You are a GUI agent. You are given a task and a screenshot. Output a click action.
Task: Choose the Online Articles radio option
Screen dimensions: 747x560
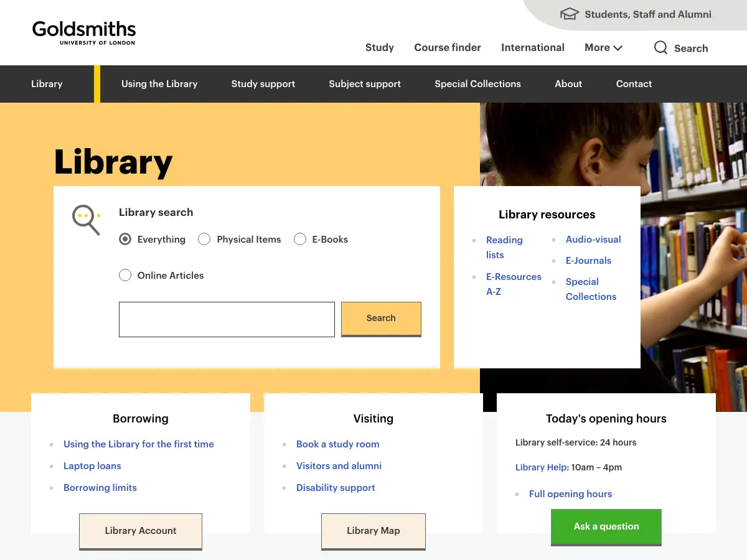pos(125,275)
